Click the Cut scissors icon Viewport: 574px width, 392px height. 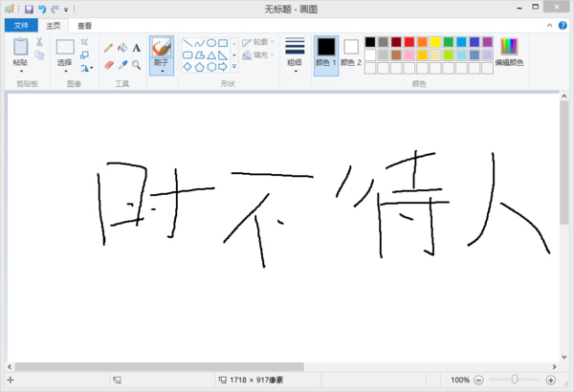coord(39,42)
